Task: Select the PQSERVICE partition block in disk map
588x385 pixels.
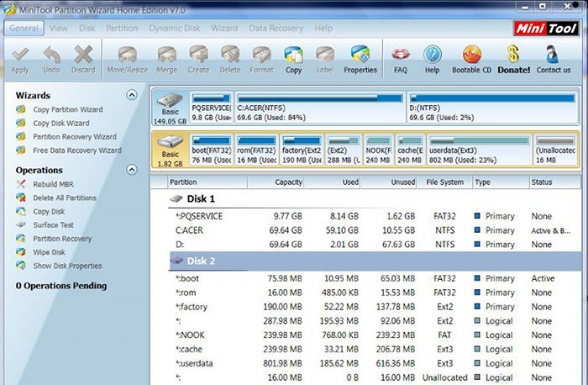Action: click(212, 108)
